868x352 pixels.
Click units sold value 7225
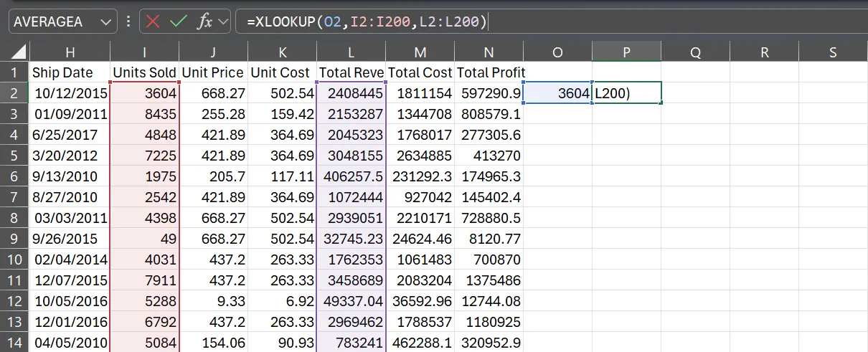144,156
